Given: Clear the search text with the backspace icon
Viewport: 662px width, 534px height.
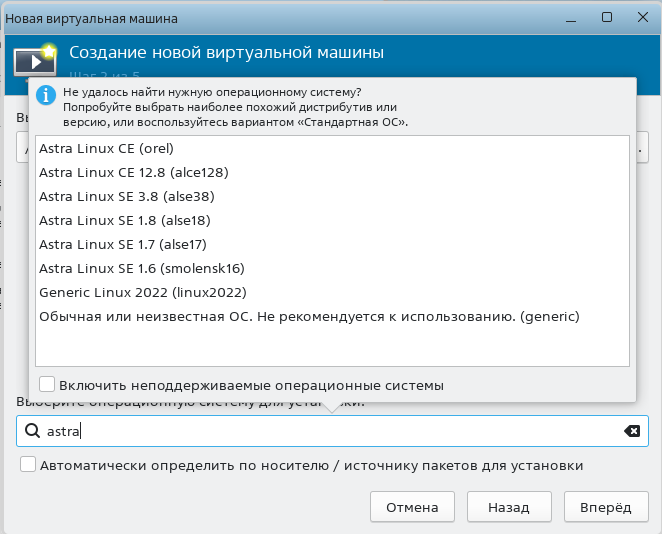Looking at the screenshot, I should pyautogui.click(x=632, y=431).
